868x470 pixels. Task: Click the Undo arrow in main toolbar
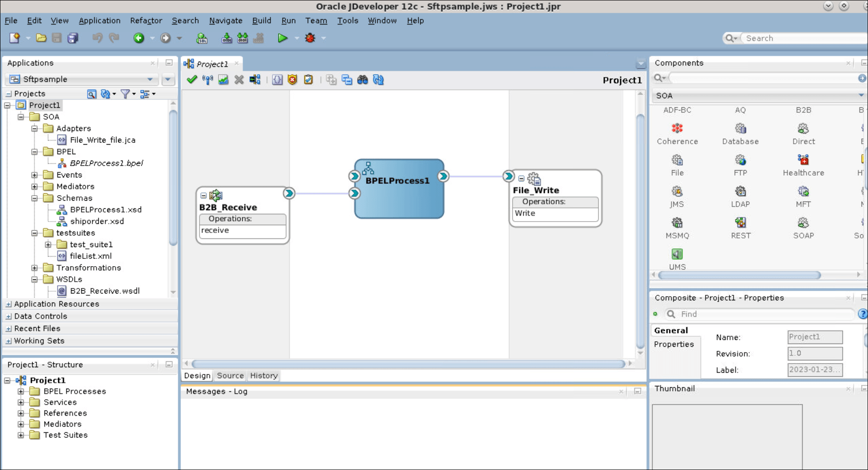coord(97,38)
